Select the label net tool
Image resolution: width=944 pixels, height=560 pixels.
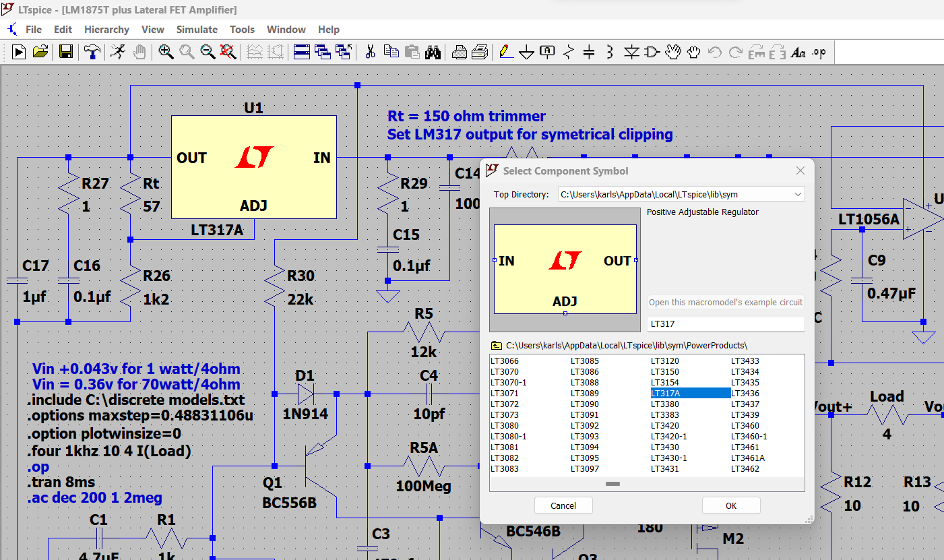(548, 51)
